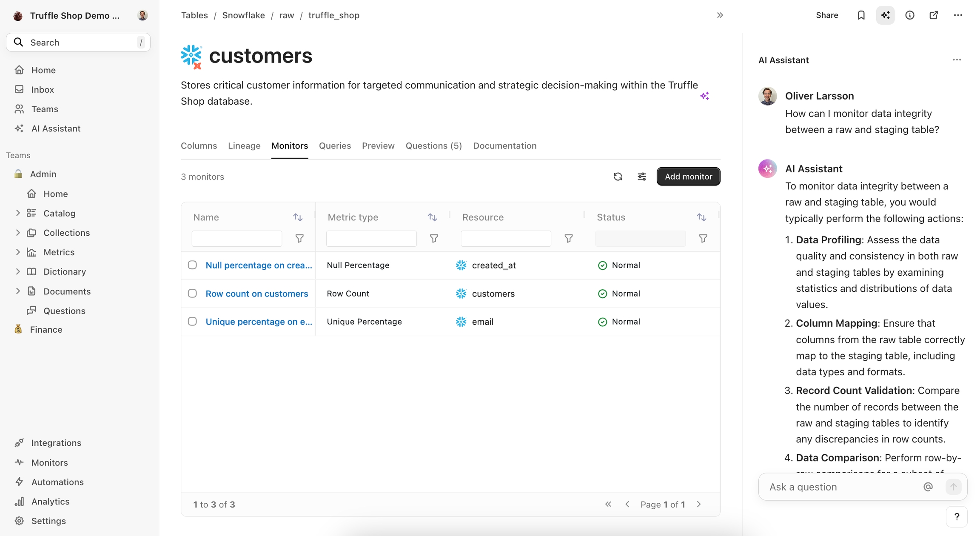Open table display settings sliders icon
The image size is (980, 536).
pos(641,177)
